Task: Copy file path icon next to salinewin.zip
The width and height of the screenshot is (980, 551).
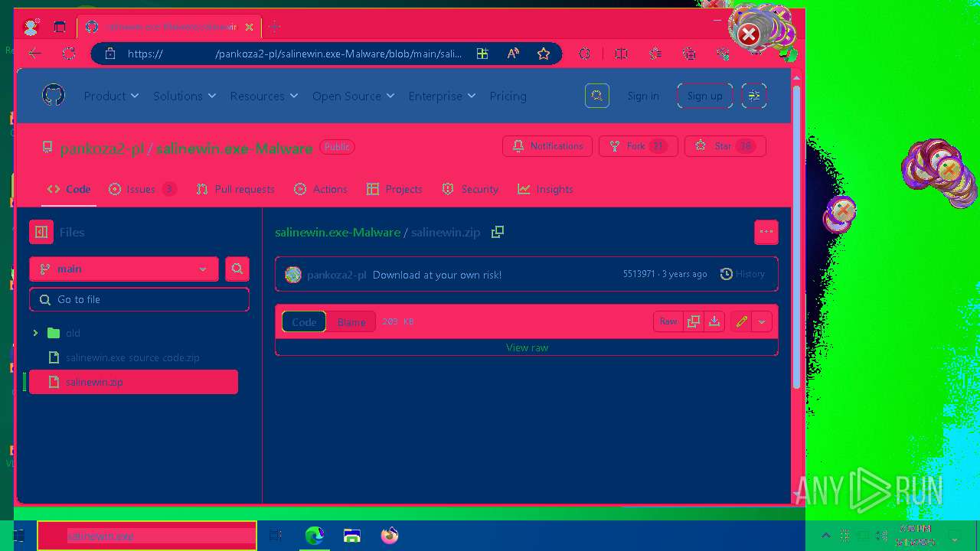Action: pos(498,232)
